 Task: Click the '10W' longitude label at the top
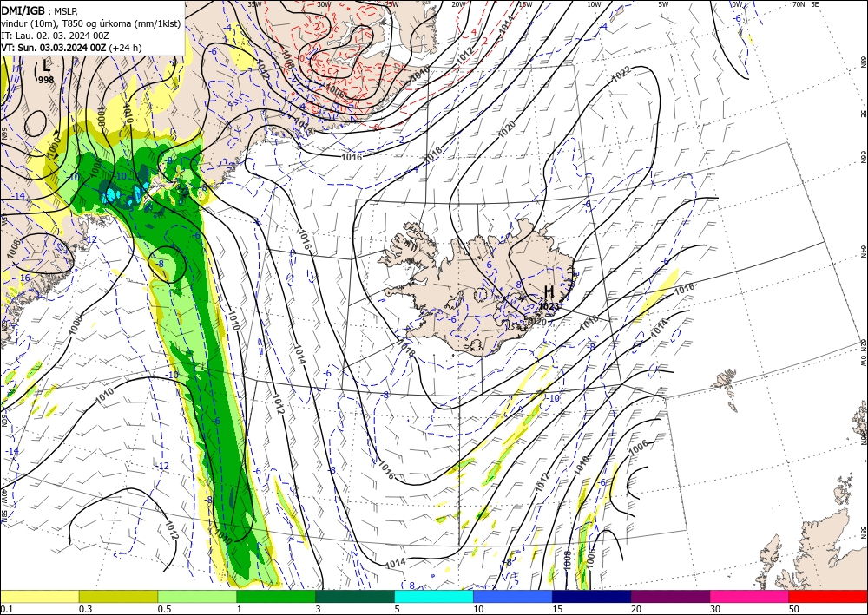point(594,4)
